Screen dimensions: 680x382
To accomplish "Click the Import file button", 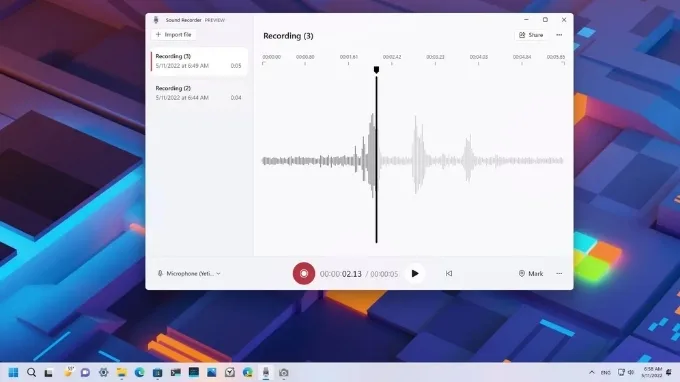I will [x=173, y=35].
